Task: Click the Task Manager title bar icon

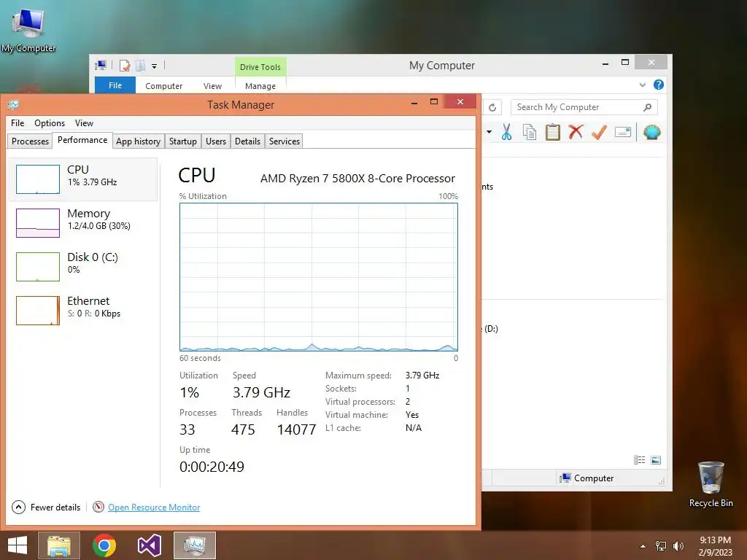Action: click(13, 104)
